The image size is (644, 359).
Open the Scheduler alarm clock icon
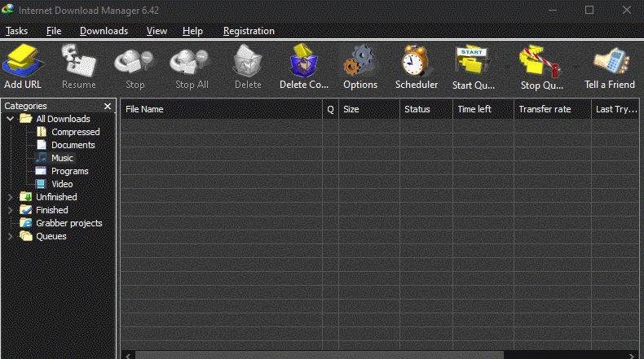[x=416, y=61]
